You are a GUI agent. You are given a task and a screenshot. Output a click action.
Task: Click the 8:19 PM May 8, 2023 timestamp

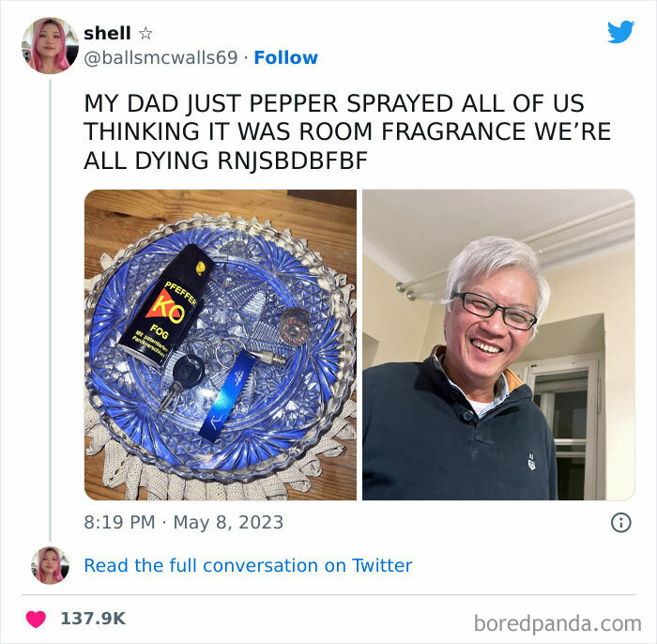(x=184, y=523)
